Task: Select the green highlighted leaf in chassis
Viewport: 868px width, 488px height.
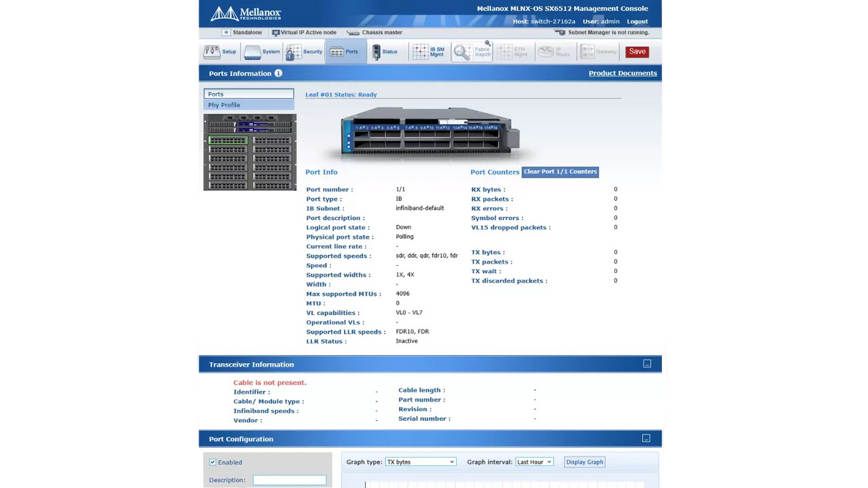Action: 227,141
